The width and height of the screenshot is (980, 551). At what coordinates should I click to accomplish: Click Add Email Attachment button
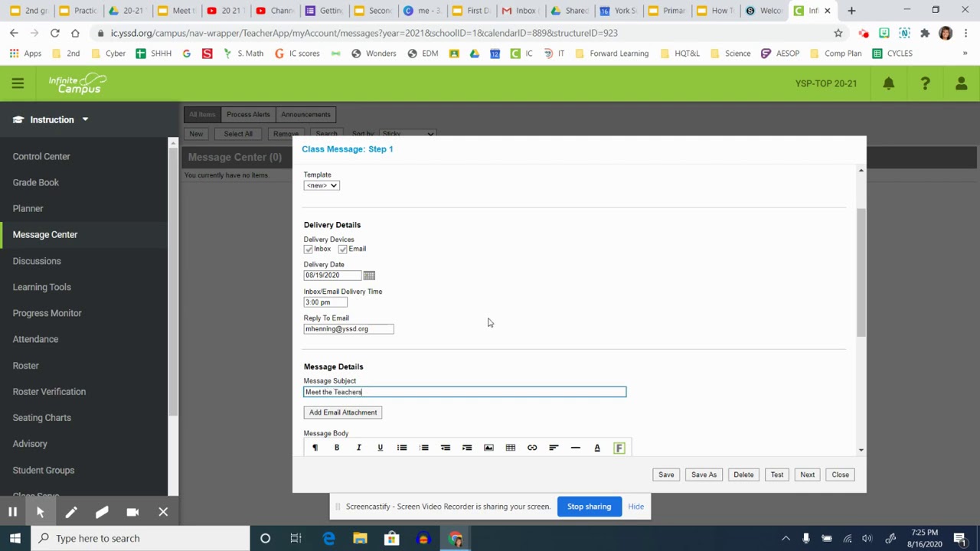click(343, 412)
